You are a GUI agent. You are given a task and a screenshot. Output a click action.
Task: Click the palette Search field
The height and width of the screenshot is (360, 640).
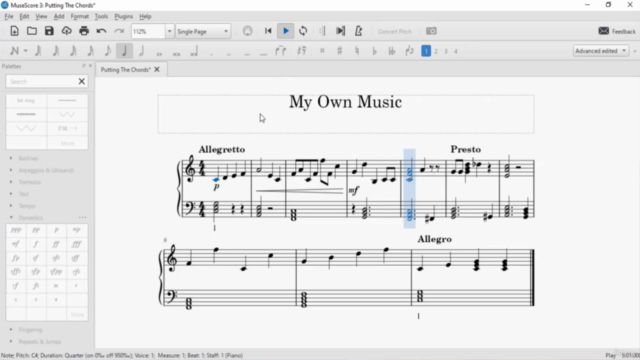(42, 82)
